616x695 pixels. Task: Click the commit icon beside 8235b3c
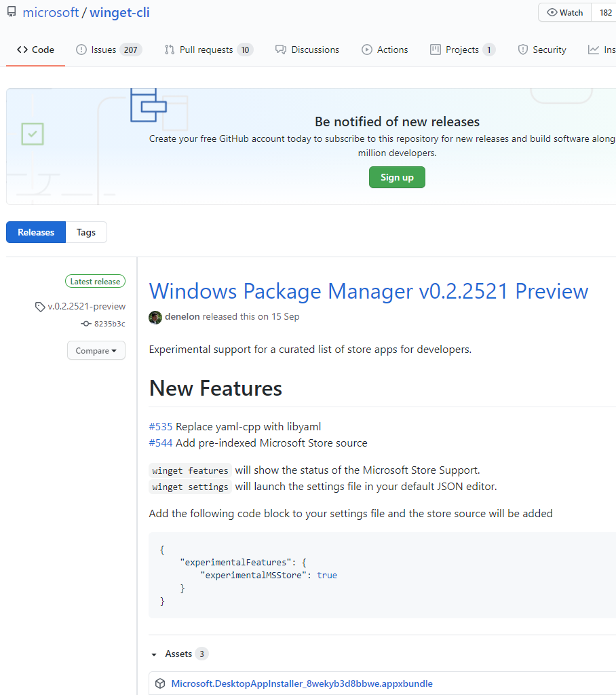pyautogui.click(x=86, y=324)
